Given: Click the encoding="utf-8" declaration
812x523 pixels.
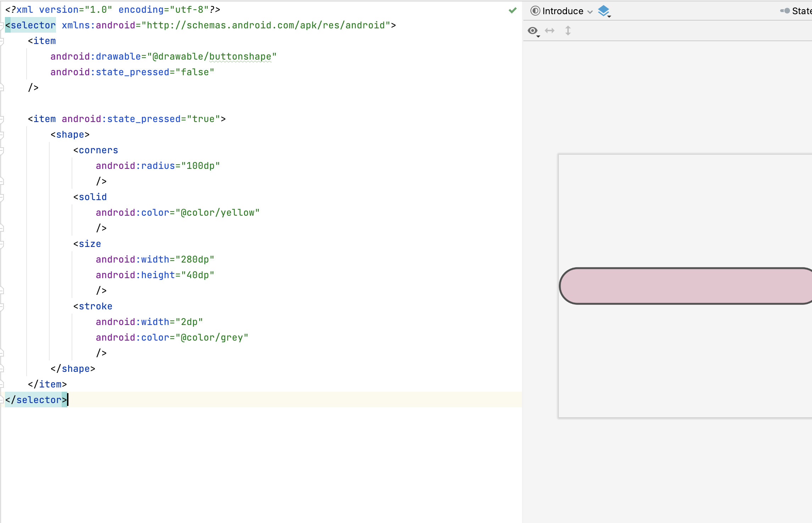Looking at the screenshot, I should pos(163,10).
